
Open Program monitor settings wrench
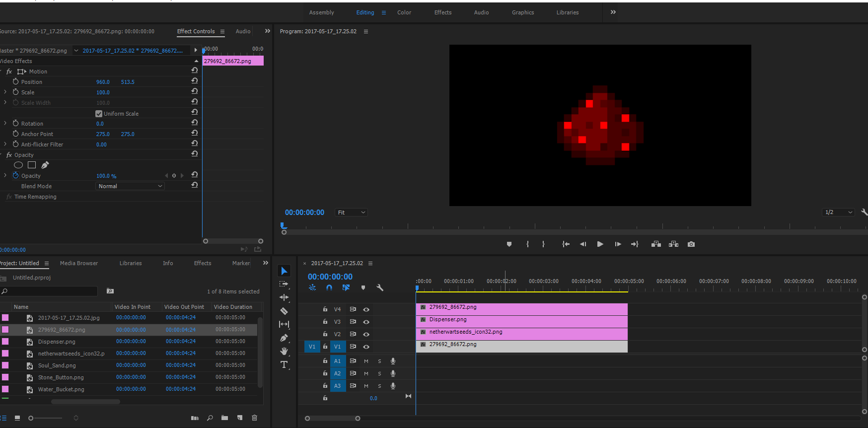click(864, 212)
